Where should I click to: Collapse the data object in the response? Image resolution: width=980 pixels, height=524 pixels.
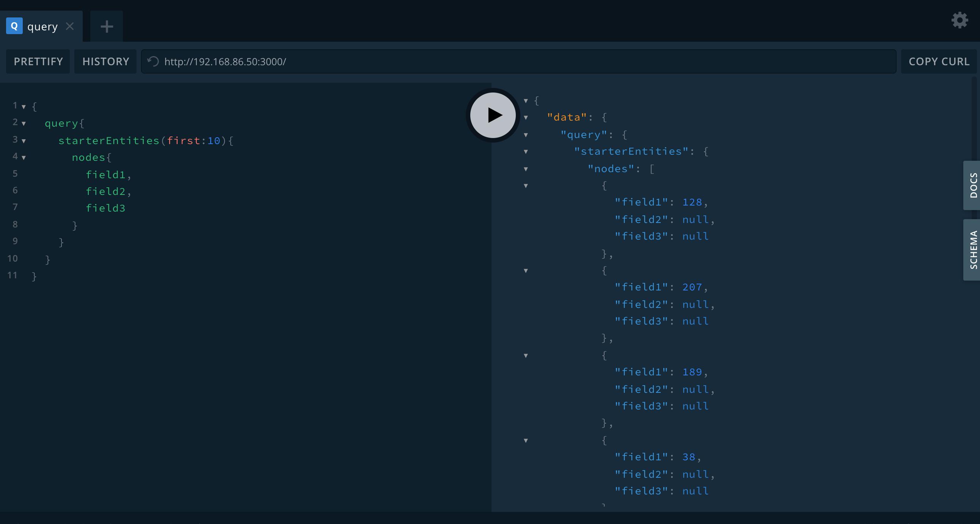pos(526,118)
